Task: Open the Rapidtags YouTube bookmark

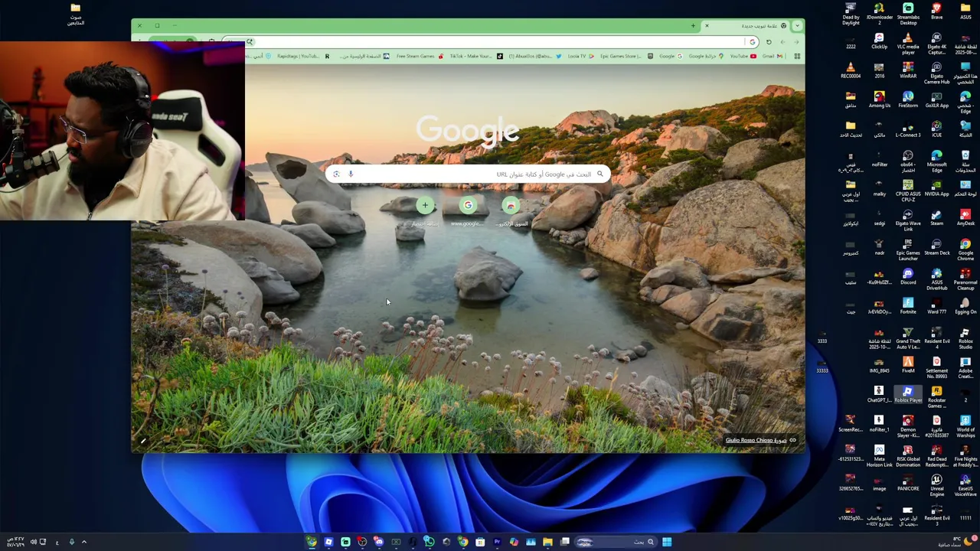Action: click(302, 56)
